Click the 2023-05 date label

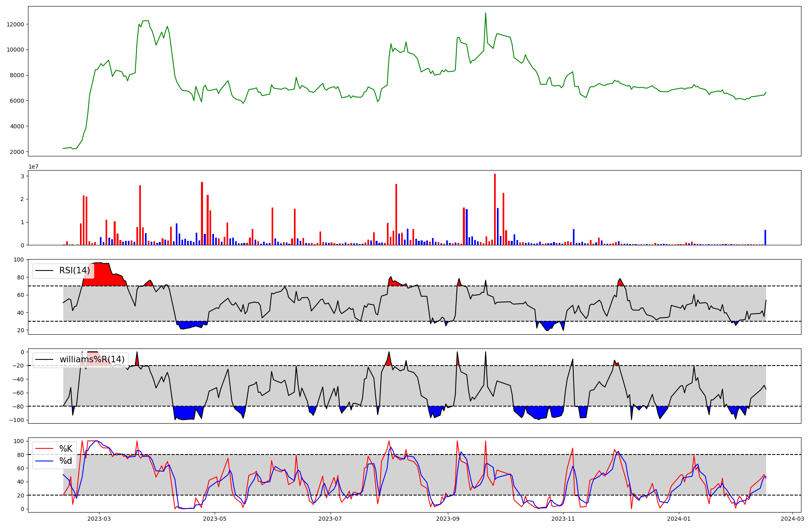(x=215, y=519)
